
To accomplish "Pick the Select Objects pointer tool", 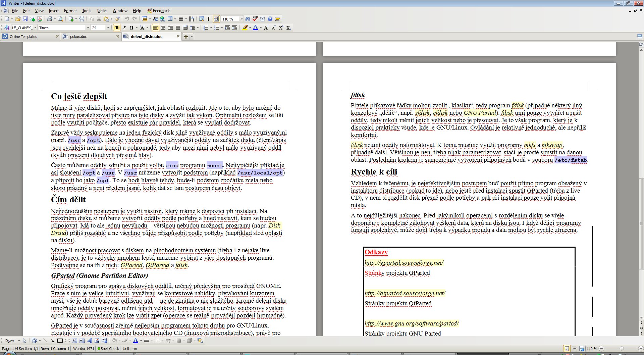I will (x=24, y=341).
